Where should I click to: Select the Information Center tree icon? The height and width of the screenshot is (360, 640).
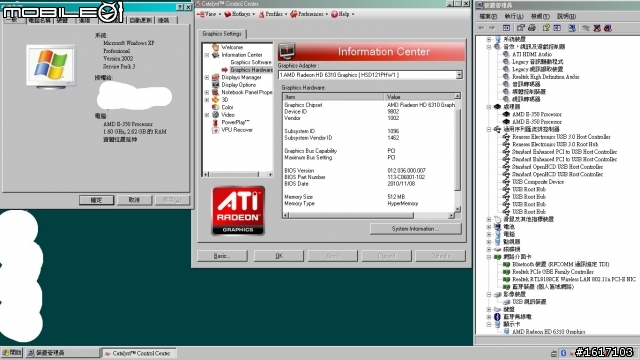(x=216, y=55)
